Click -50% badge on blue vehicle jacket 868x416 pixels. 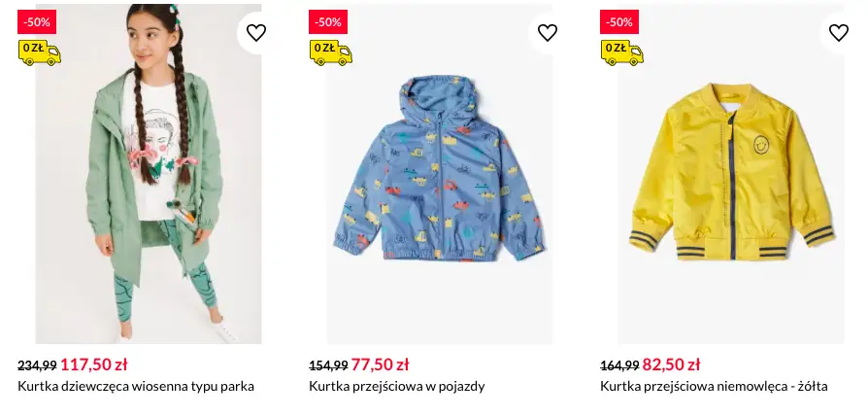328,21
